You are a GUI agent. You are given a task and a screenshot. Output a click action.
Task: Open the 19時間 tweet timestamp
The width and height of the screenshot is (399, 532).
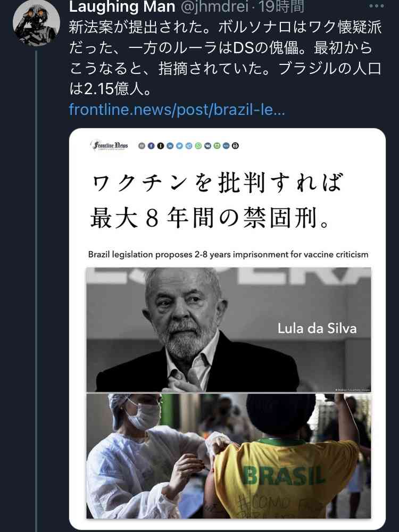click(281, 7)
